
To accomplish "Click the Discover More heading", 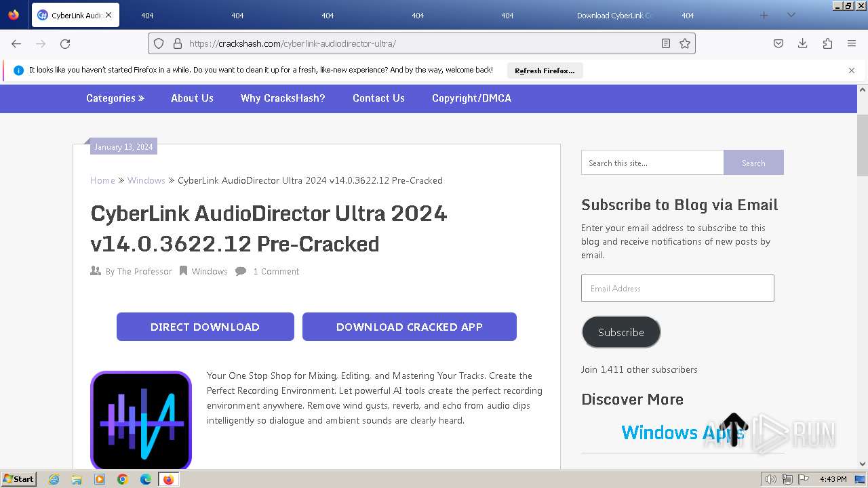I will (632, 399).
